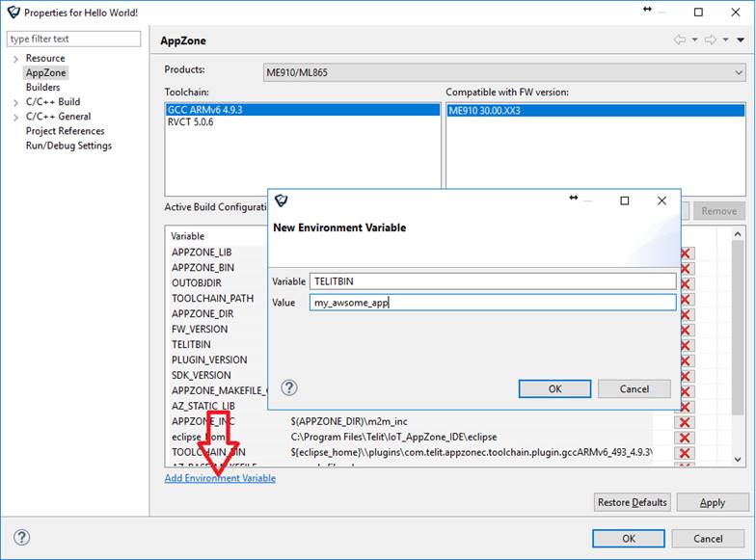Select the TELITBIN variable row in list

tap(191, 345)
